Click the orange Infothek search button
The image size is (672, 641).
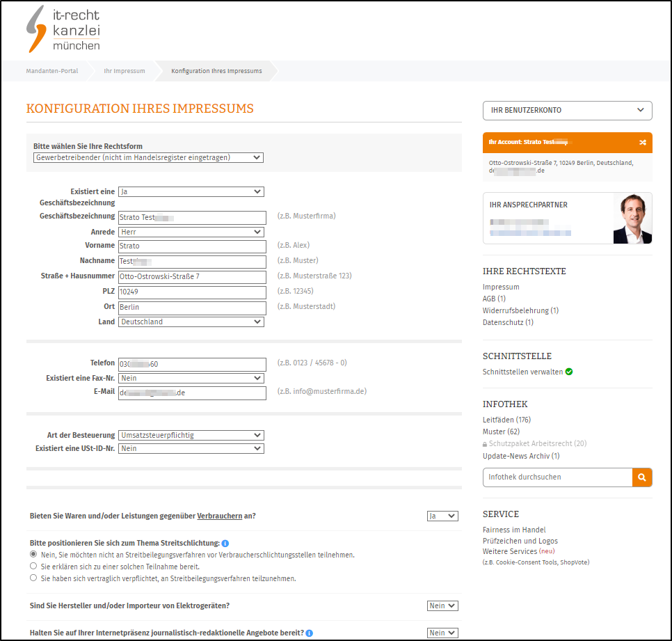click(642, 477)
